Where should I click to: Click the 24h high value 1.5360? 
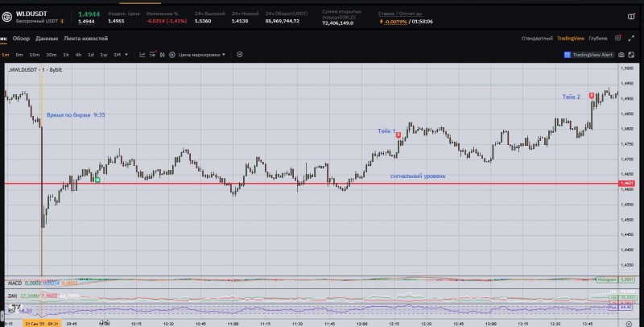[203, 21]
